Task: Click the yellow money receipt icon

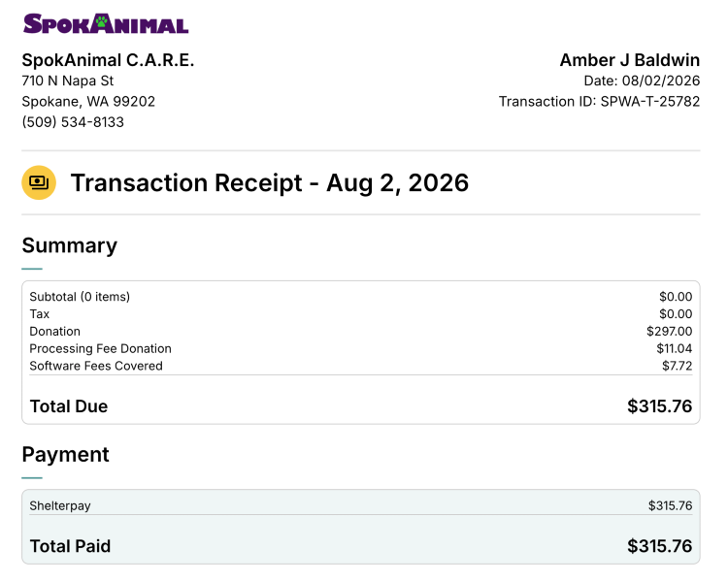Action: (39, 182)
